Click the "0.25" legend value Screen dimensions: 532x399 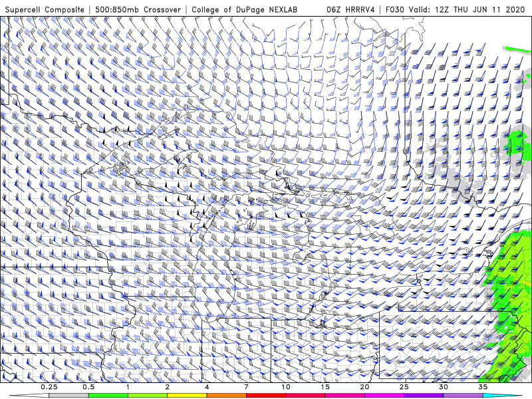click(x=49, y=387)
